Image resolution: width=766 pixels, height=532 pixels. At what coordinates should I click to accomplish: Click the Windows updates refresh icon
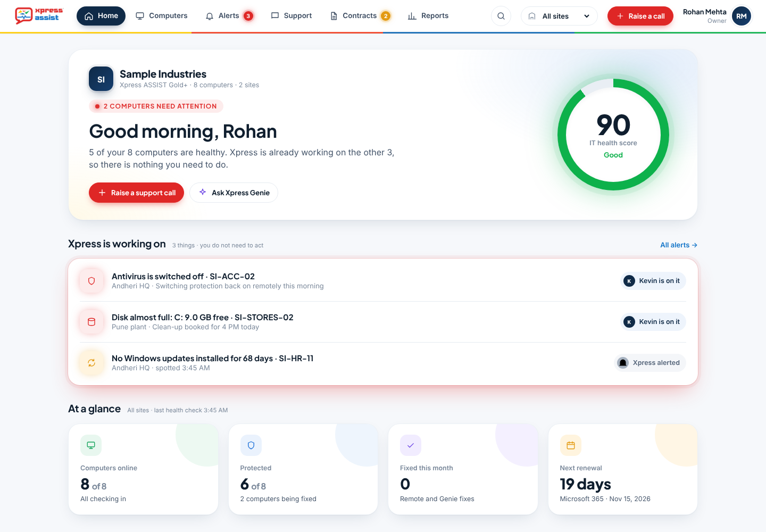pyautogui.click(x=91, y=363)
